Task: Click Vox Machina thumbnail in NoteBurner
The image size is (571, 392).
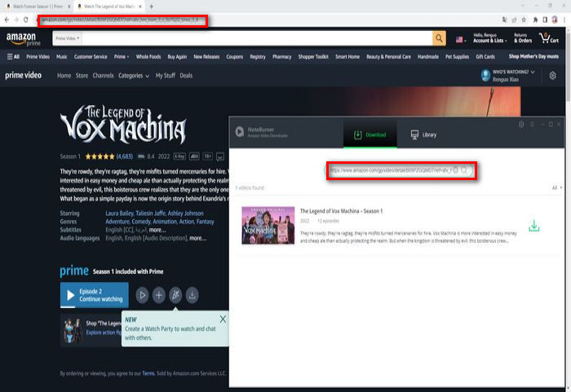Action: [268, 225]
